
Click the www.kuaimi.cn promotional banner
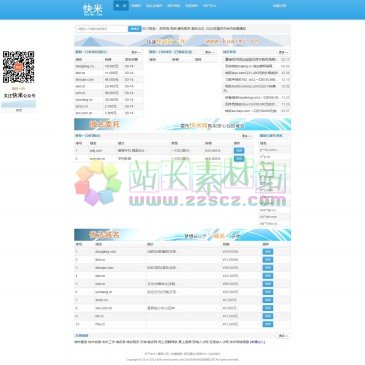[x=182, y=41]
